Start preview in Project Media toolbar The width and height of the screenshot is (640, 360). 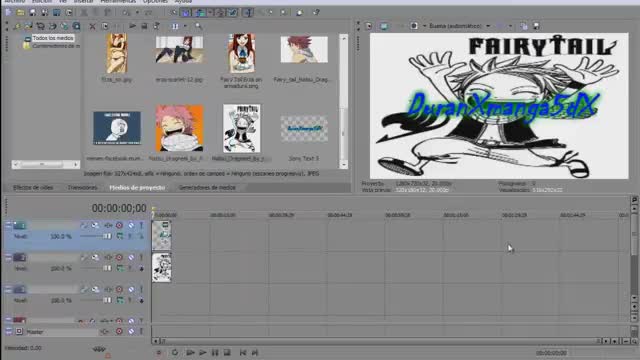click(x=133, y=27)
